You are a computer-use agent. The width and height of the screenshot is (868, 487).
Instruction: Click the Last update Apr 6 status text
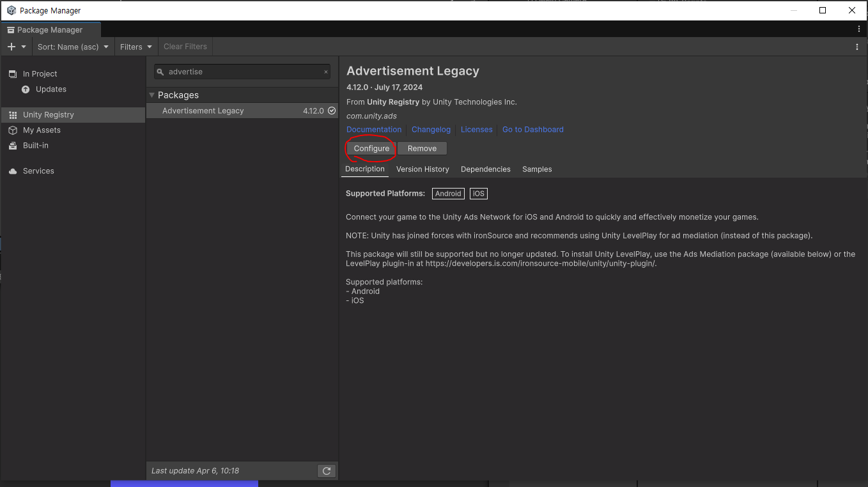tap(195, 471)
